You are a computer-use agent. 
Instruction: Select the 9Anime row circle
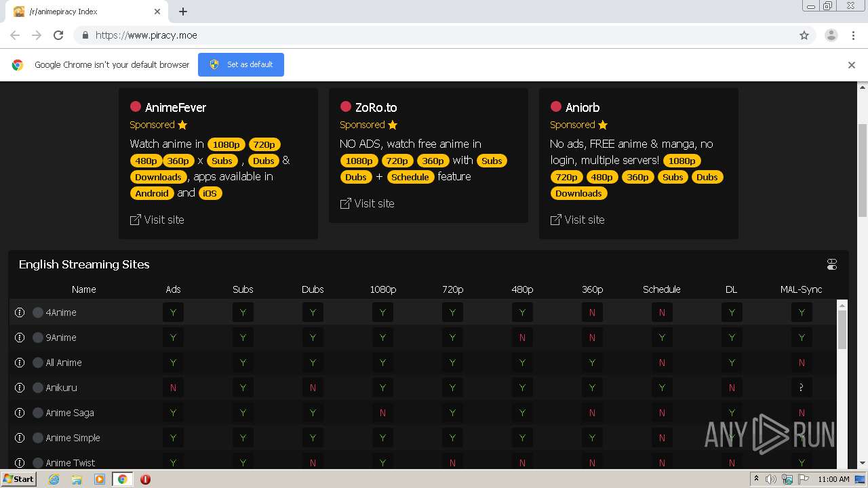point(38,338)
